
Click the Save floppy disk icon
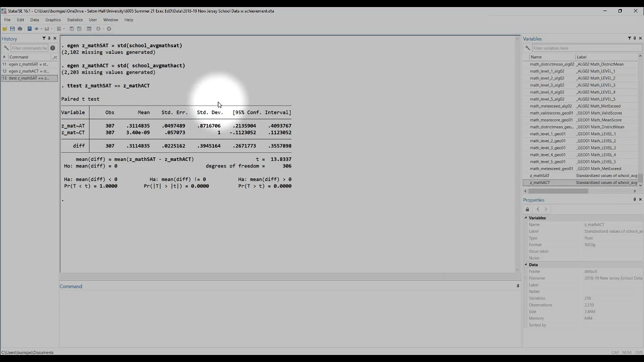click(x=12, y=29)
